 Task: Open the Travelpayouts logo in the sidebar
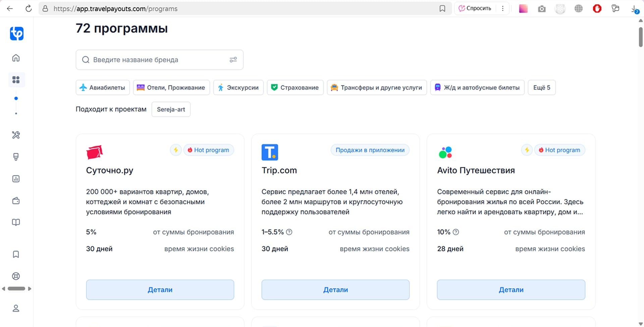pos(16,34)
